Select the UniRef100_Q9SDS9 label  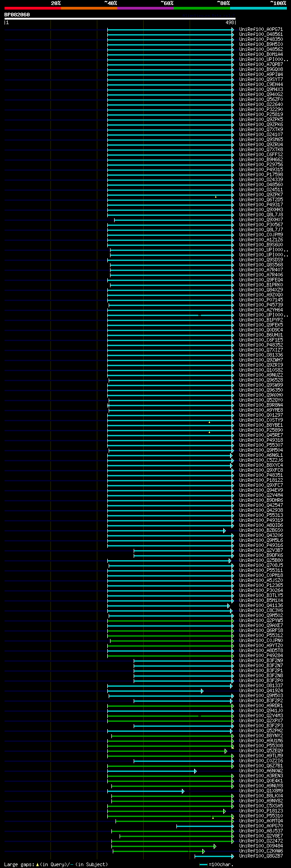261,260
